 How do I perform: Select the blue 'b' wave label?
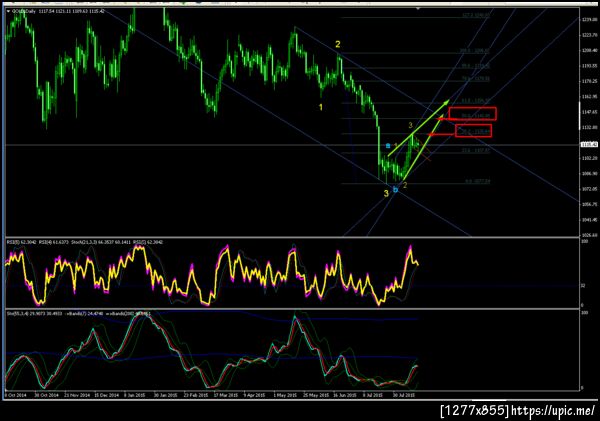395,189
